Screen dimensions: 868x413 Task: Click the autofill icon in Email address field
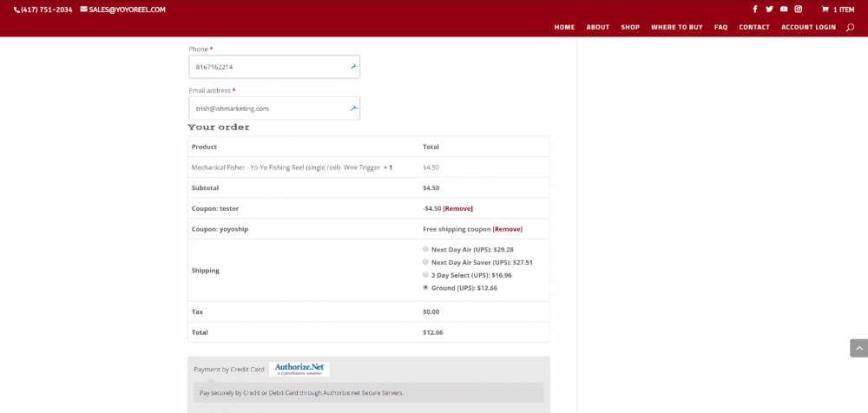pyautogui.click(x=354, y=108)
